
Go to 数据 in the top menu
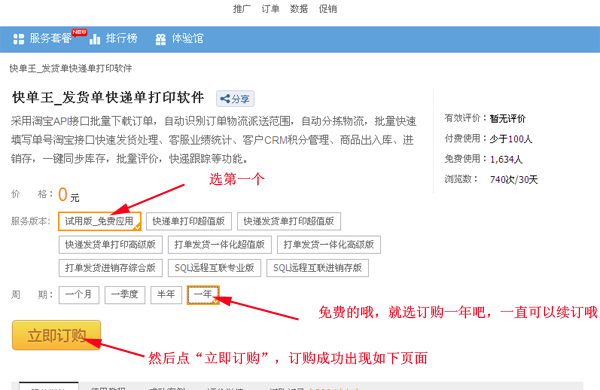[x=299, y=8]
